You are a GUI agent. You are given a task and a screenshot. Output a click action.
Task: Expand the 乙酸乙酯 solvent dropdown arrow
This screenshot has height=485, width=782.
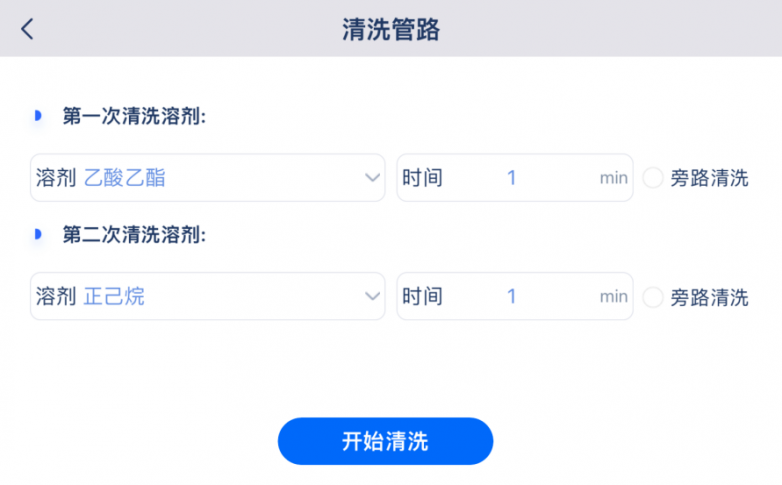[372, 178]
